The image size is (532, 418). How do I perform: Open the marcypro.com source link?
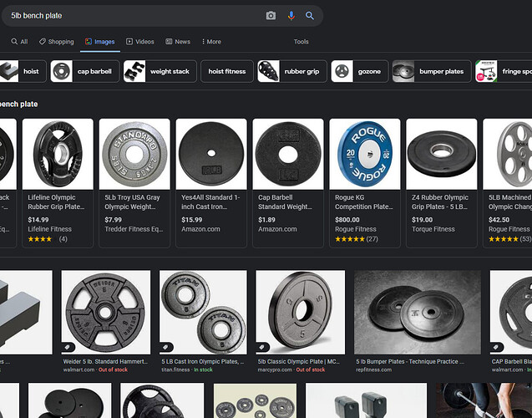tap(275, 370)
